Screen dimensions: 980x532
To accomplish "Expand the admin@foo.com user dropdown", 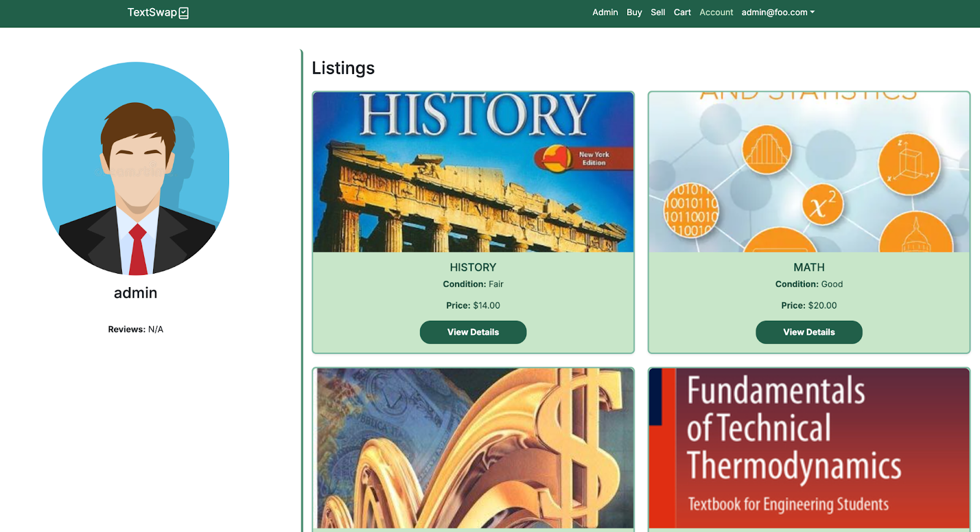I will (777, 12).
